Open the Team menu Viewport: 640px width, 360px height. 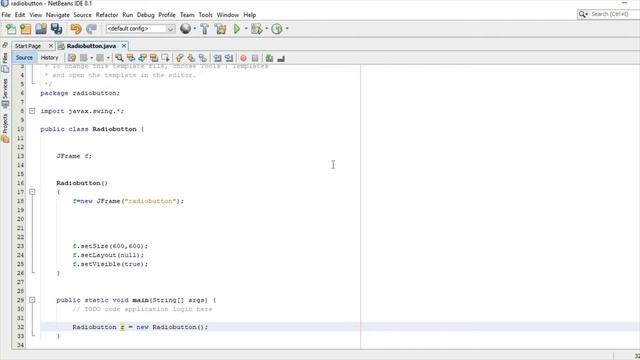(x=187, y=15)
